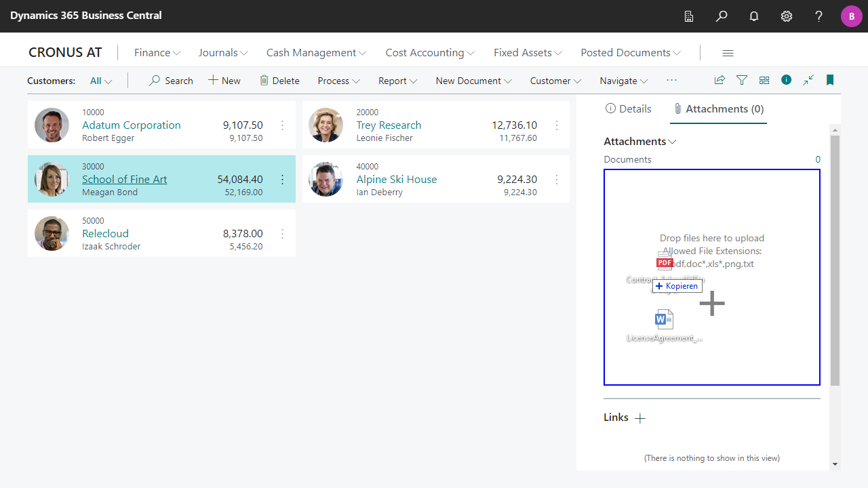Toggle the filter pane funnel icon
The height and width of the screenshot is (488, 868).
742,80
